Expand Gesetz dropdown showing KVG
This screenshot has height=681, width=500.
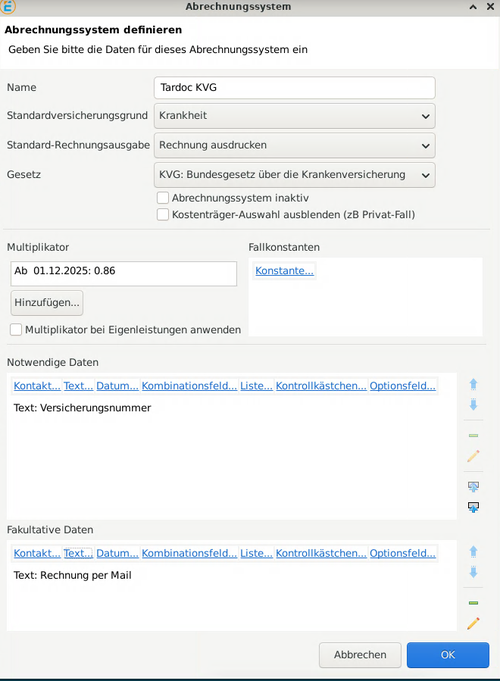295,175
